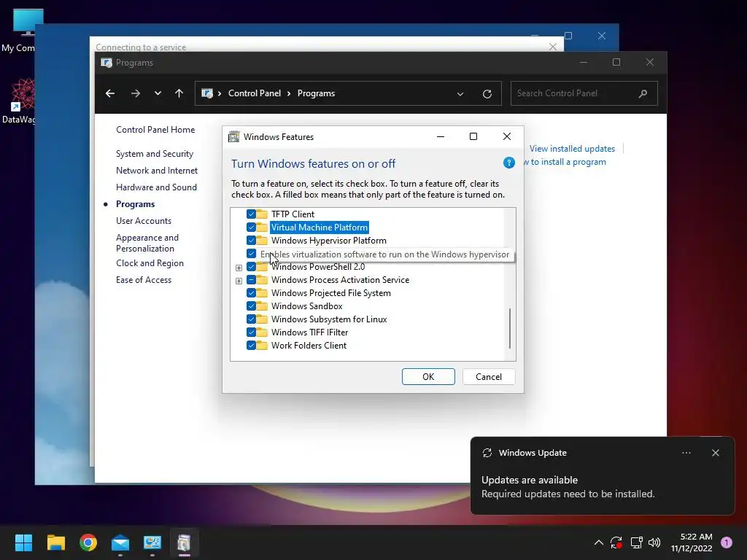This screenshot has width=747, height=560.
Task: Click the search magnifier icon
Action: 643,93
